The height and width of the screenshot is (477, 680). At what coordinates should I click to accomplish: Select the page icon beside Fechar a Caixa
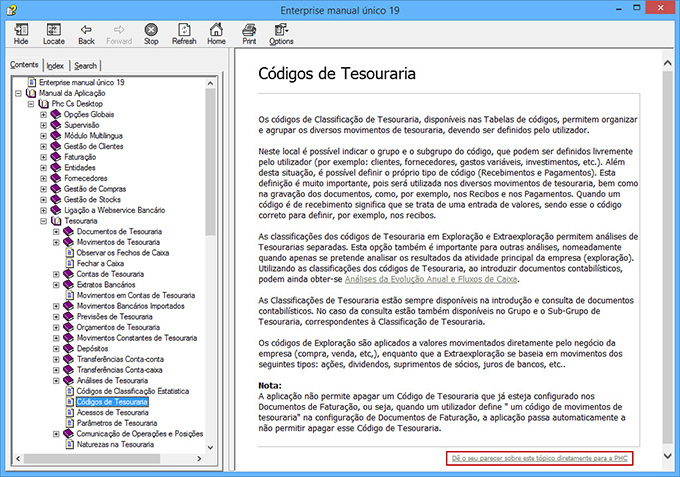(x=69, y=263)
